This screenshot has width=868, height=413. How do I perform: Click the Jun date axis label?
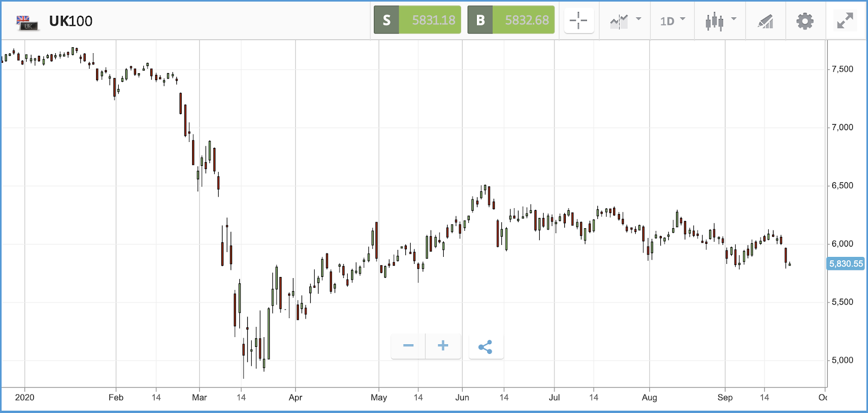click(x=462, y=398)
